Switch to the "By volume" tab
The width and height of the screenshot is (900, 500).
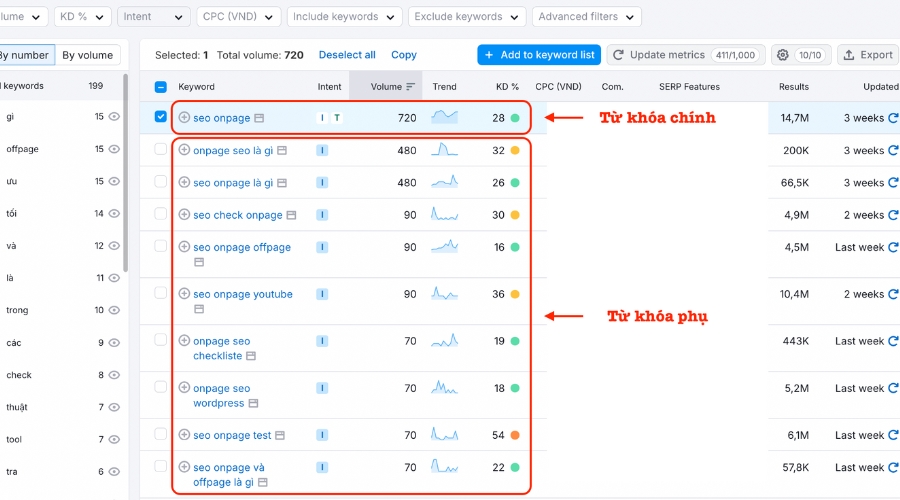pos(88,55)
